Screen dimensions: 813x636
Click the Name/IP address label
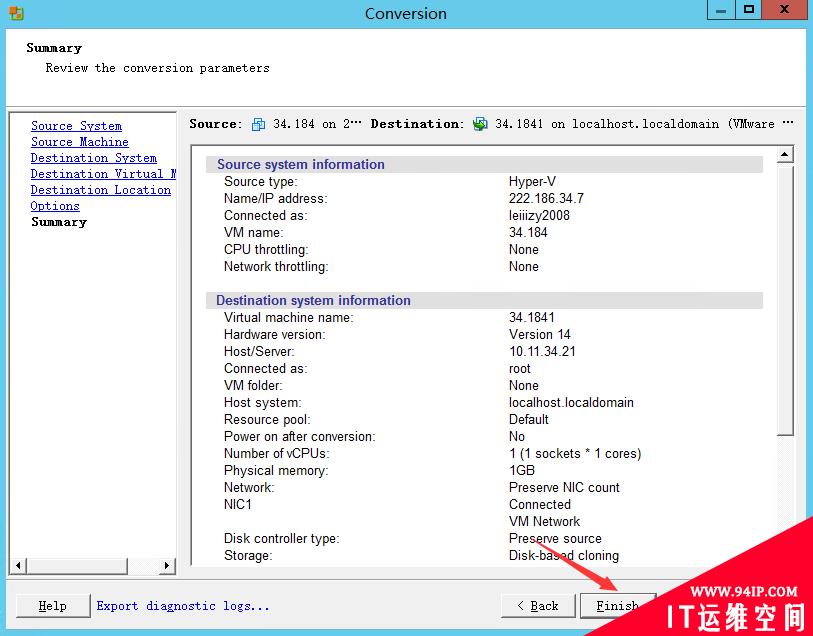[x=275, y=199]
